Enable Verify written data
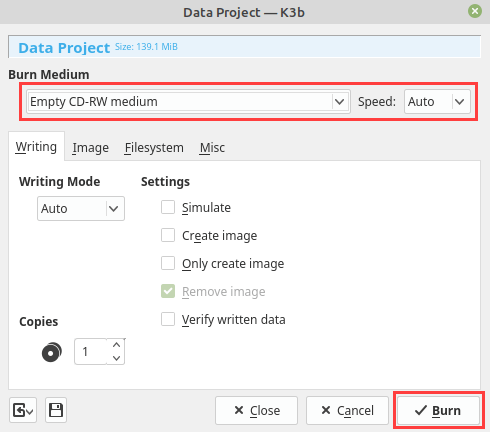This screenshot has width=490, height=432. point(168,319)
